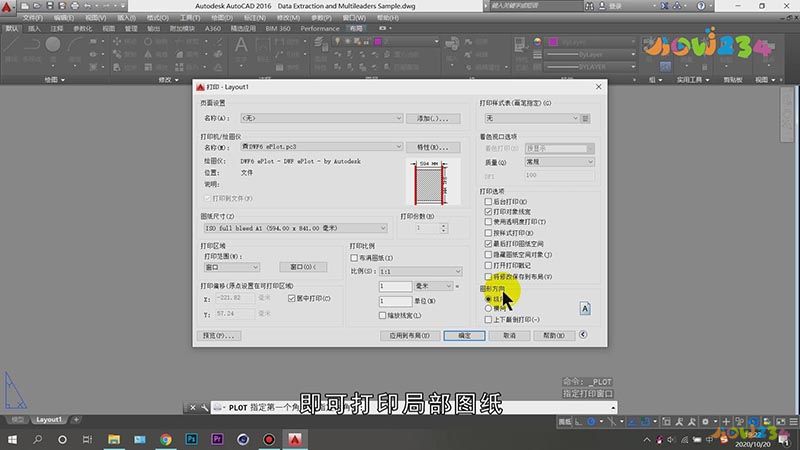Viewport: 800px width, 450px height.
Task: Select the Line tool in ribbon
Action: click(12, 45)
